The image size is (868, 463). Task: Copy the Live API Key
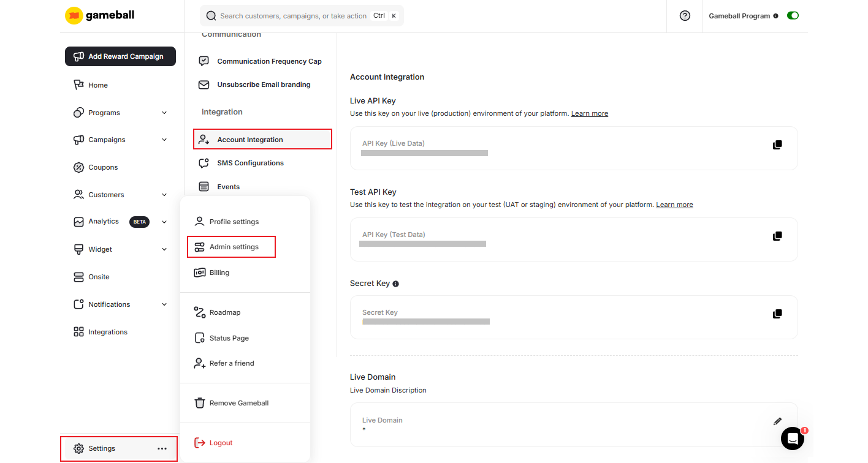click(x=777, y=145)
